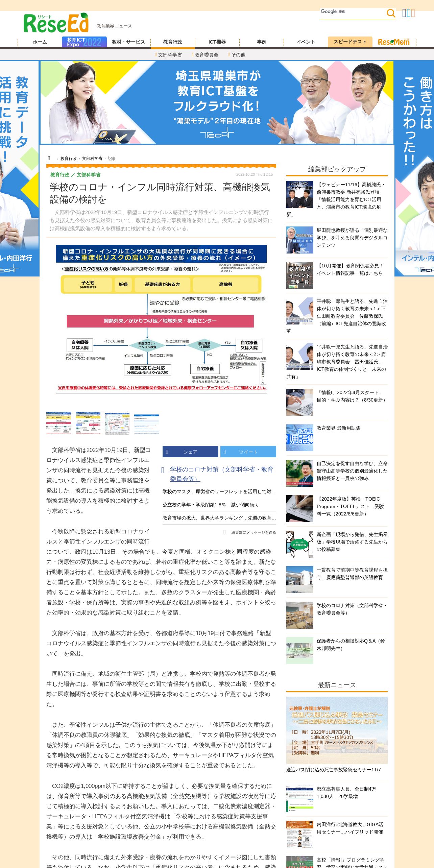Open 「情報I」2022年4月スタート article
434x868 pixels.
(352, 396)
